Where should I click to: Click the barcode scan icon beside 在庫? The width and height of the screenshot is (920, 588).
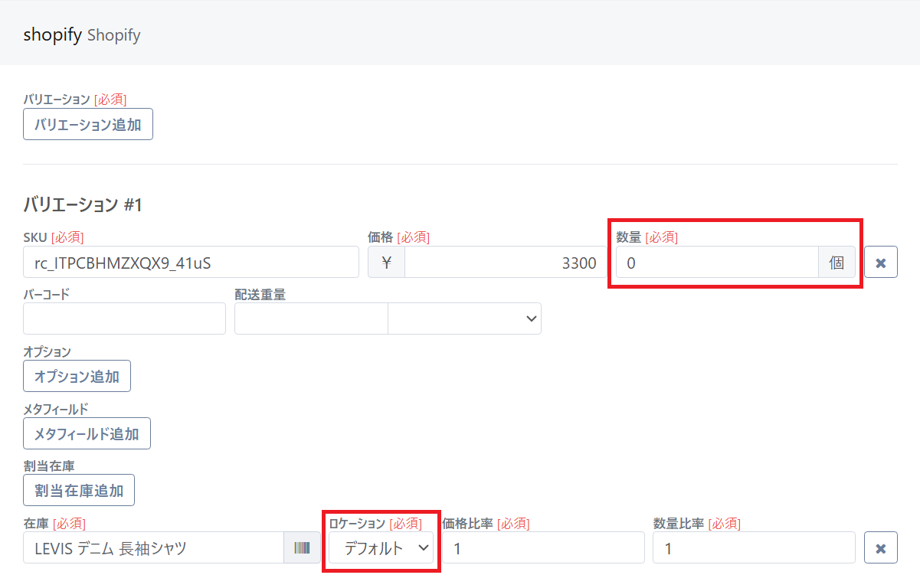coord(303,548)
